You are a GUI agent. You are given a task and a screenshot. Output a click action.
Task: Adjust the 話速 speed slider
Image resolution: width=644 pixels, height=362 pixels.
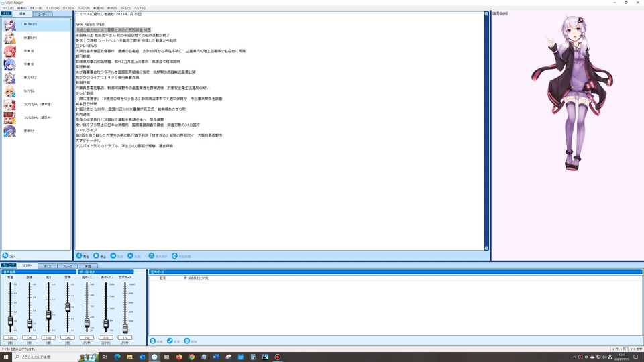[x=29, y=324]
